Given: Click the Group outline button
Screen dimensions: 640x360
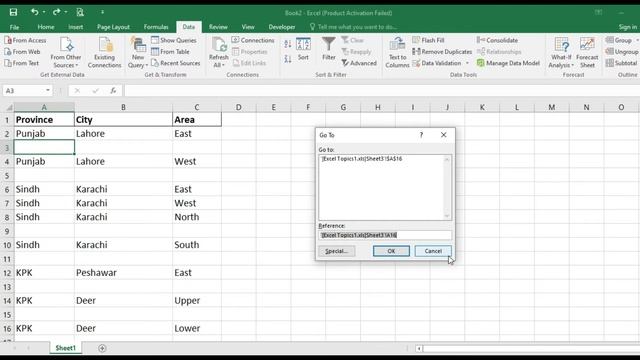Looking at the screenshot, I should 619,40.
